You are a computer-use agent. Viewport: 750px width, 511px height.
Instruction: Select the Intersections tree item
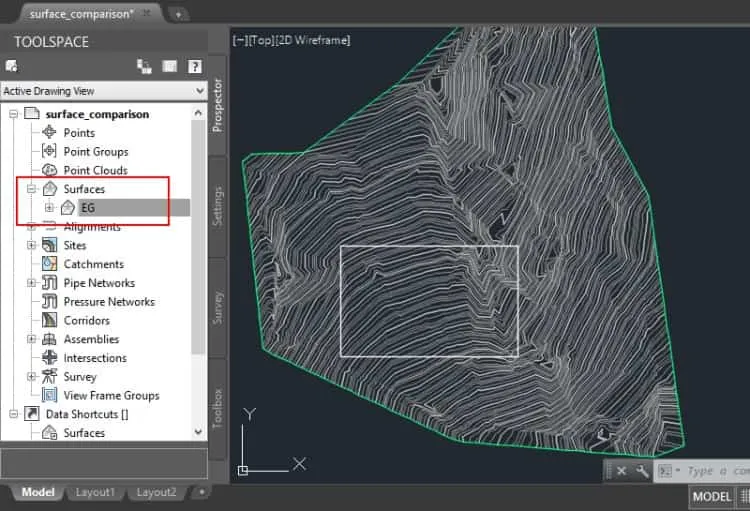point(95,358)
